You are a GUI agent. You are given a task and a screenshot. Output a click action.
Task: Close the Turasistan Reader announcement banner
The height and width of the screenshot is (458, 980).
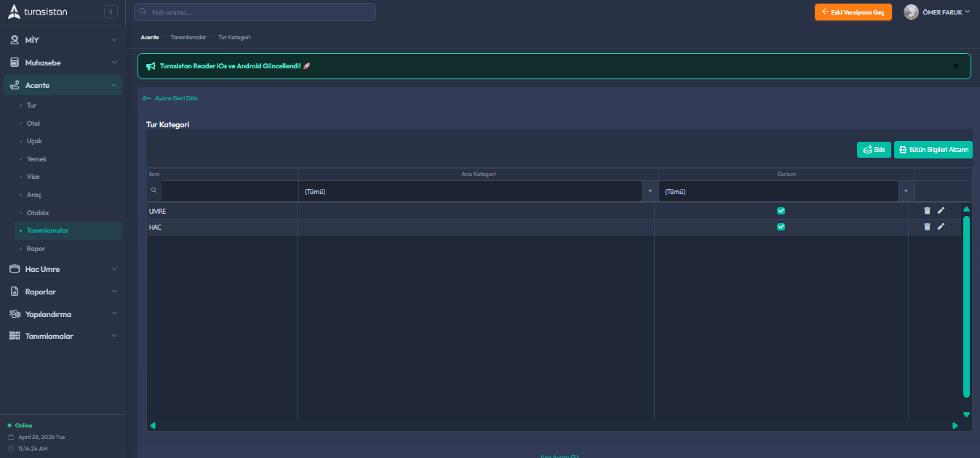click(956, 66)
